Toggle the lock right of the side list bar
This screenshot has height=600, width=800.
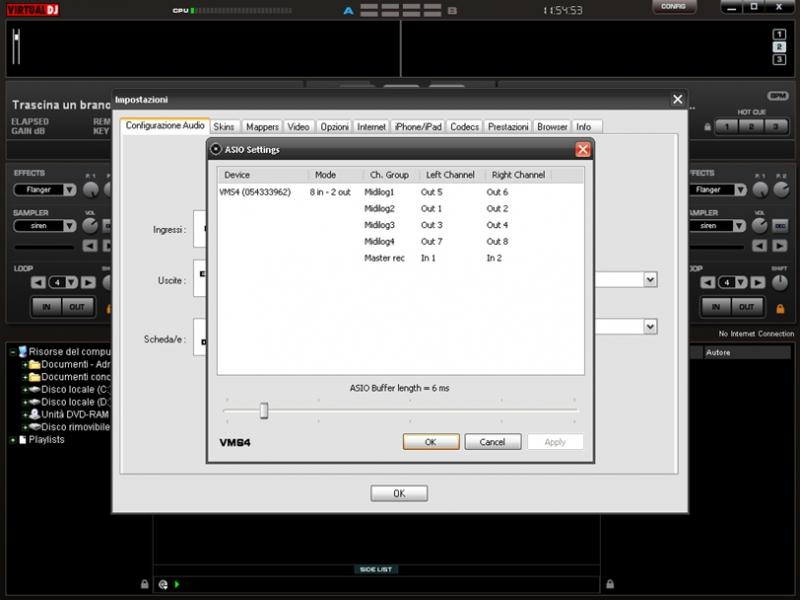click(x=610, y=584)
